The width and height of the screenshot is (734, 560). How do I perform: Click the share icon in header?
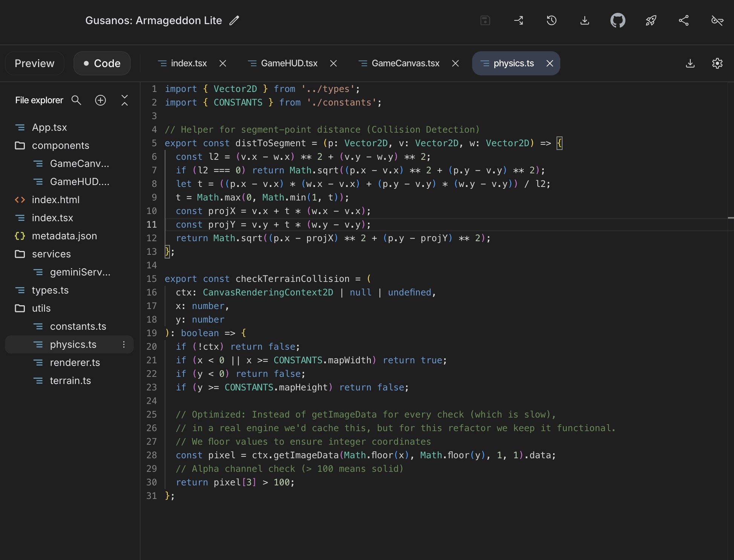pyautogui.click(x=684, y=20)
